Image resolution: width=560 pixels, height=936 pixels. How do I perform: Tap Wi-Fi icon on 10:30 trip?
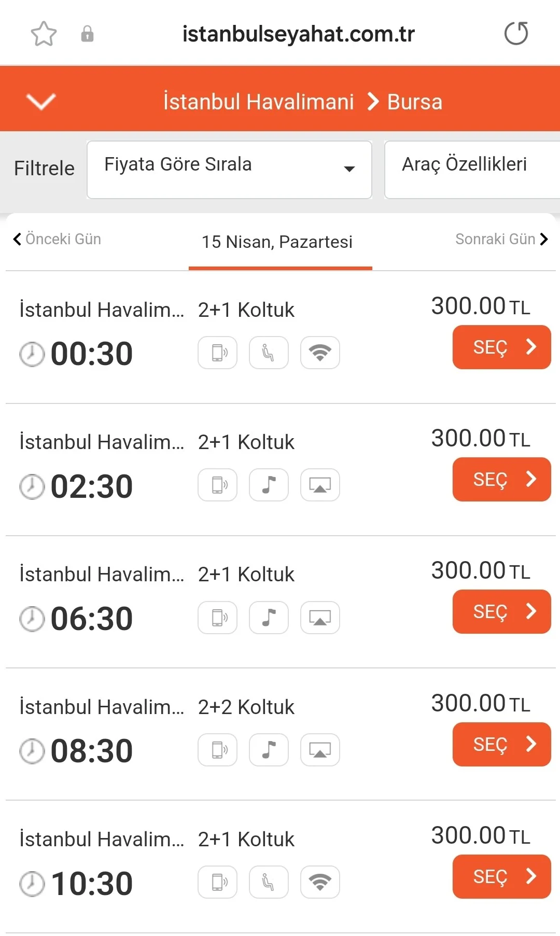[320, 882]
